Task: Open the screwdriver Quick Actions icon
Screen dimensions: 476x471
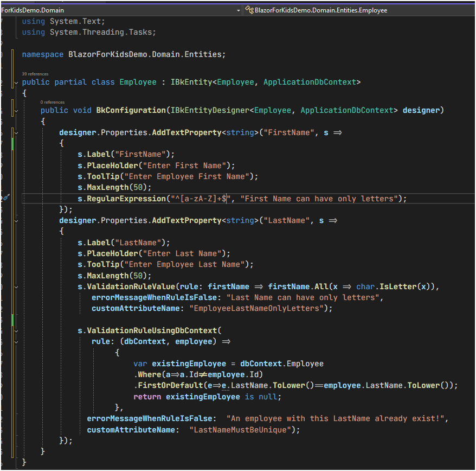Action: (6, 198)
